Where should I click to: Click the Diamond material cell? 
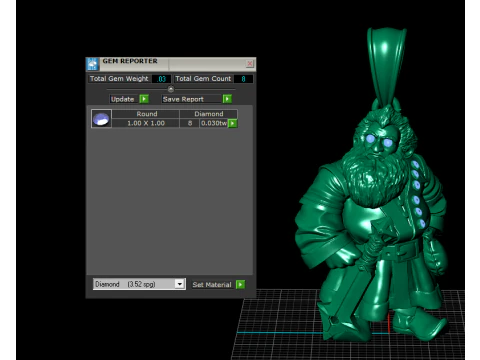209,114
